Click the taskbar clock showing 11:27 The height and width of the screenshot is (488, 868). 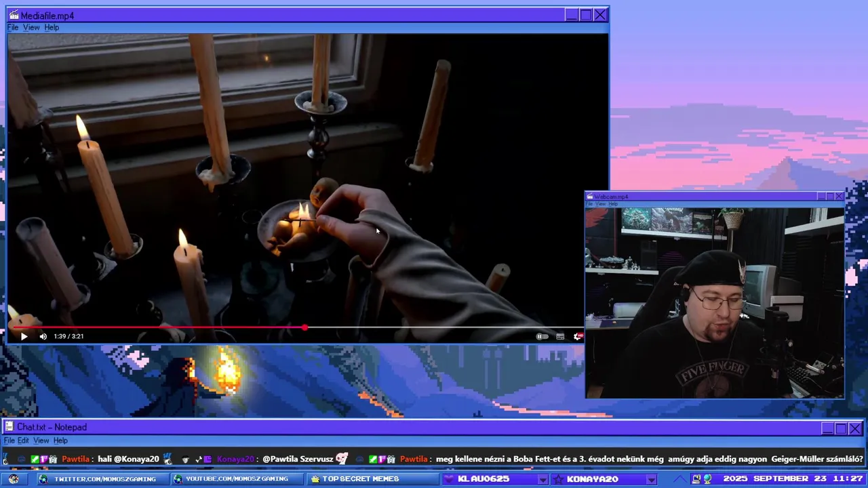point(848,479)
